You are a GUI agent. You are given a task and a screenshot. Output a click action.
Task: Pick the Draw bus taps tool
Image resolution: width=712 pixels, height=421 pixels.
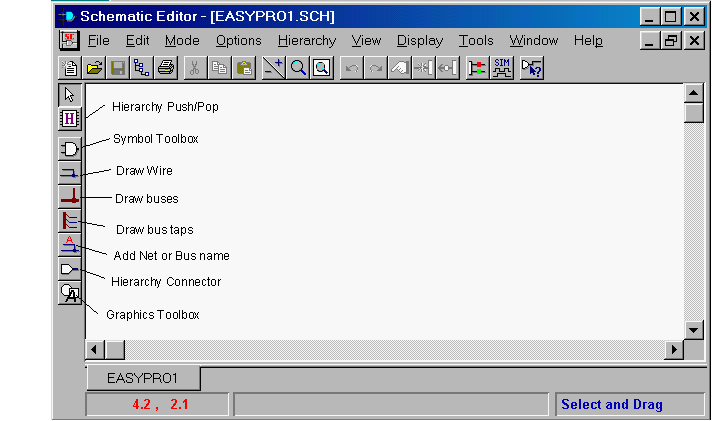pyautogui.click(x=69, y=220)
